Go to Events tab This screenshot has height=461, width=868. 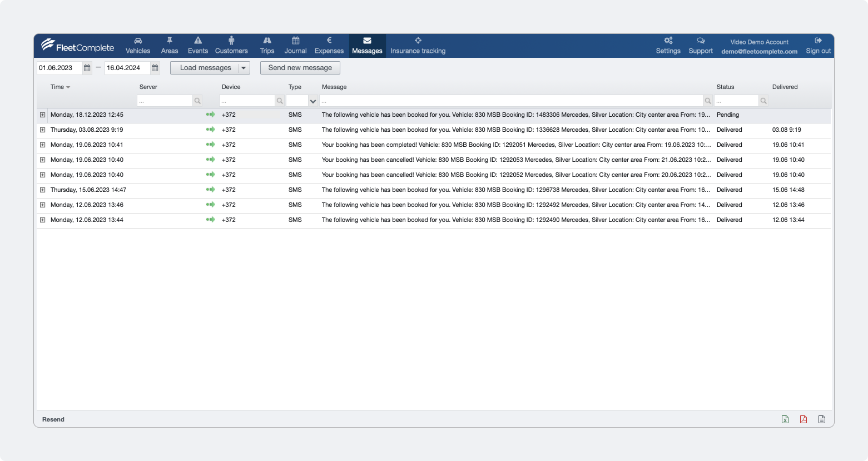tap(197, 46)
